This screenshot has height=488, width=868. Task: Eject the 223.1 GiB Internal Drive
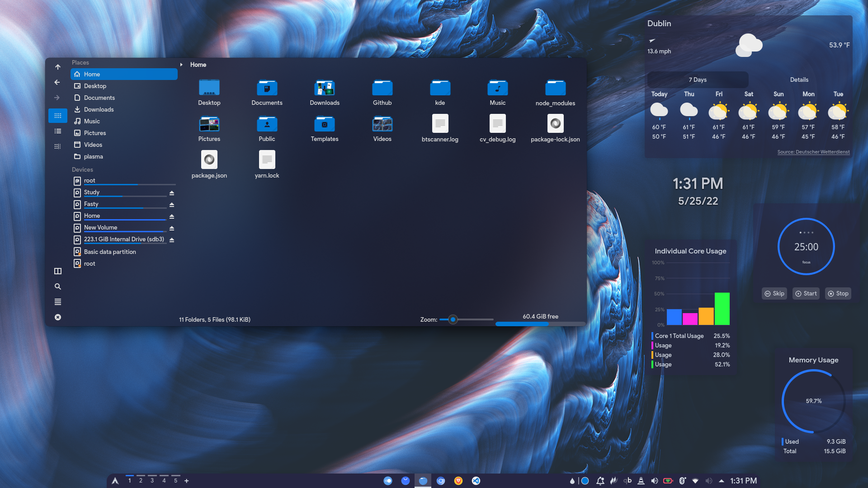(172, 240)
